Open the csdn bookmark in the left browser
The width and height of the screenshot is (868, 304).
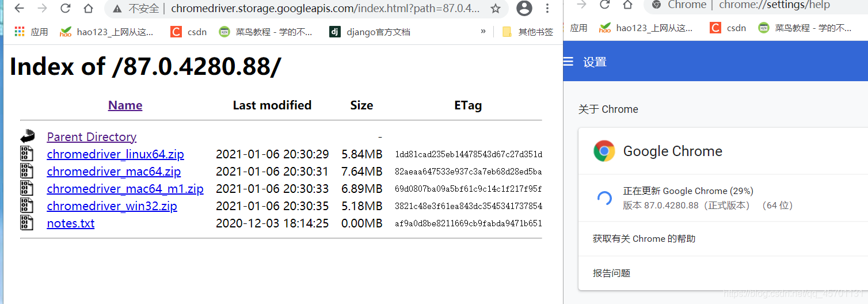click(x=189, y=32)
